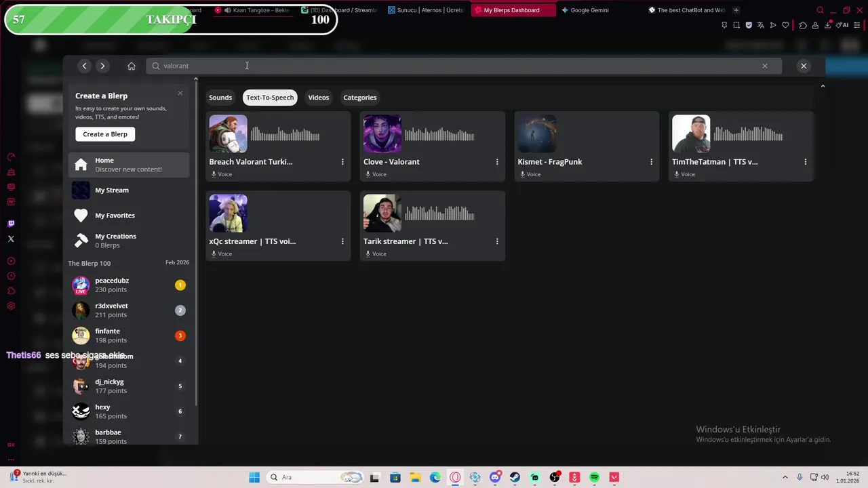
Task: Open Steam from the taskbar
Action: tap(515, 477)
